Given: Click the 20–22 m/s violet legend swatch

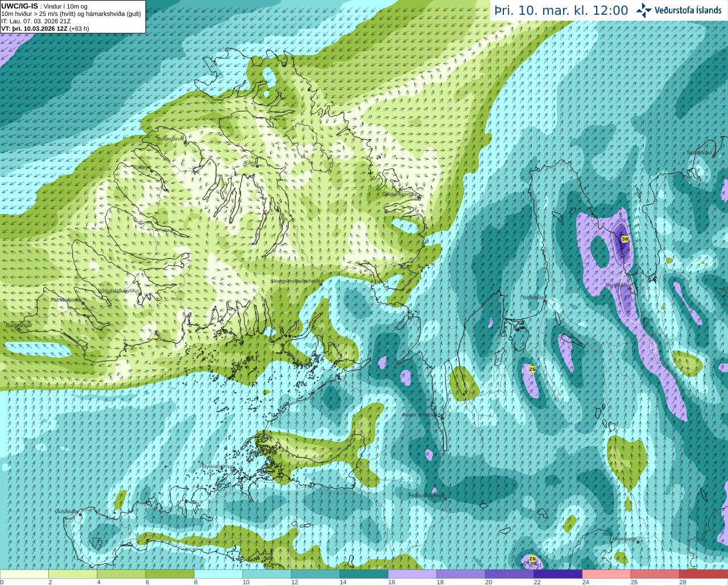Looking at the screenshot, I should coord(510,574).
